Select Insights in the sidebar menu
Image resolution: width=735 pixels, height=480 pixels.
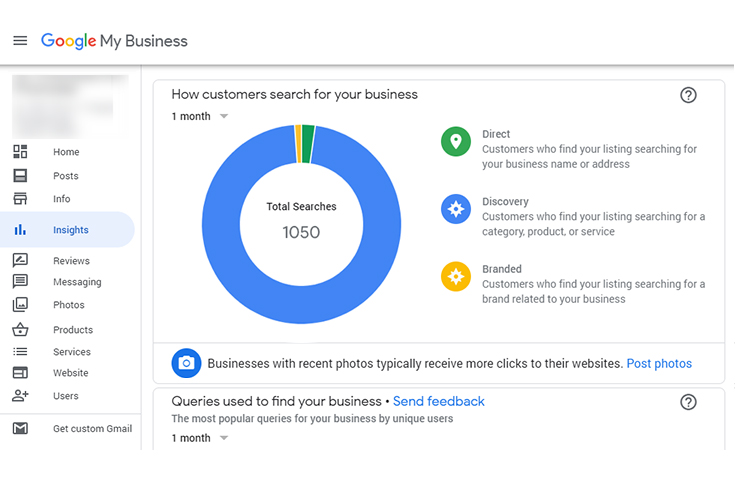(x=71, y=230)
